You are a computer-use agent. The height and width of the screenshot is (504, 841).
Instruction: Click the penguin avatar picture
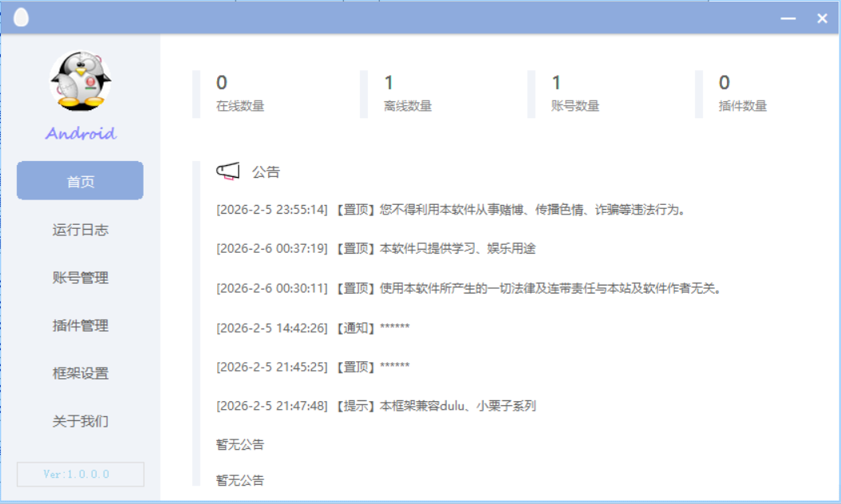pyautogui.click(x=80, y=81)
